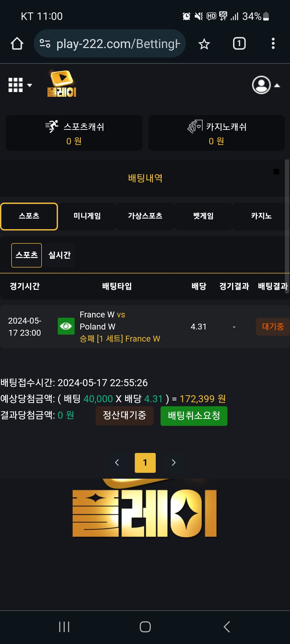The image size is (290, 644).
Task: Expand the user profile account menu
Action: point(266,85)
